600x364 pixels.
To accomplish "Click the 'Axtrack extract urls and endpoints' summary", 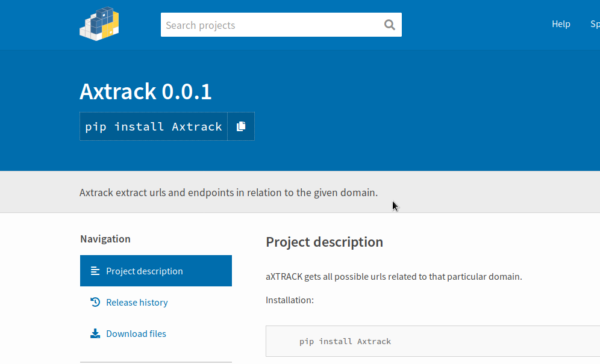I will click(228, 193).
